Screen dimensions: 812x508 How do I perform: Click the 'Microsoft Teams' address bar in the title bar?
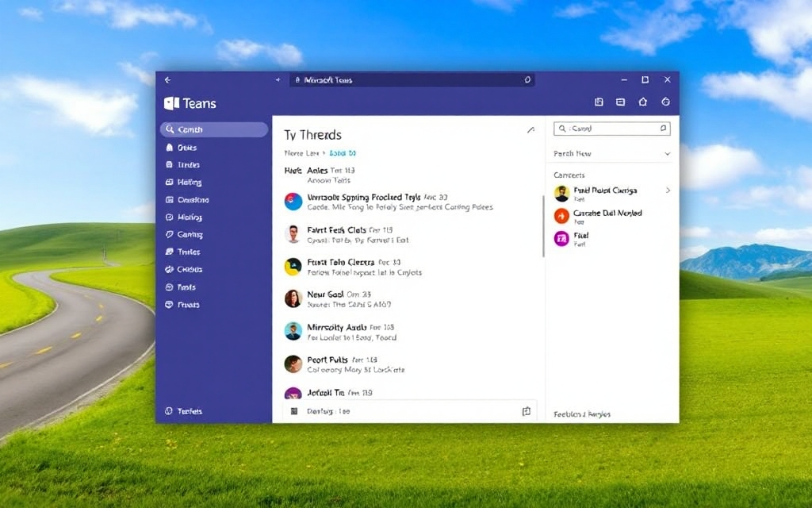point(412,80)
